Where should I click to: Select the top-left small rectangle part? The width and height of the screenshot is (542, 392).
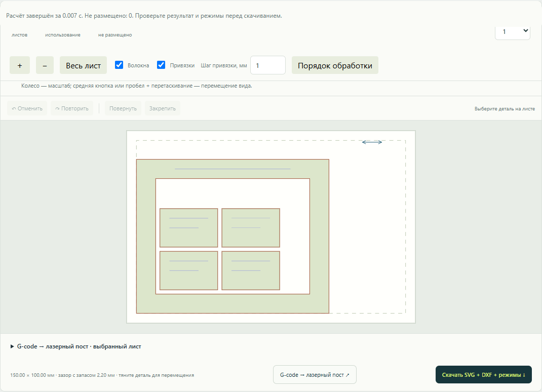tap(189, 228)
